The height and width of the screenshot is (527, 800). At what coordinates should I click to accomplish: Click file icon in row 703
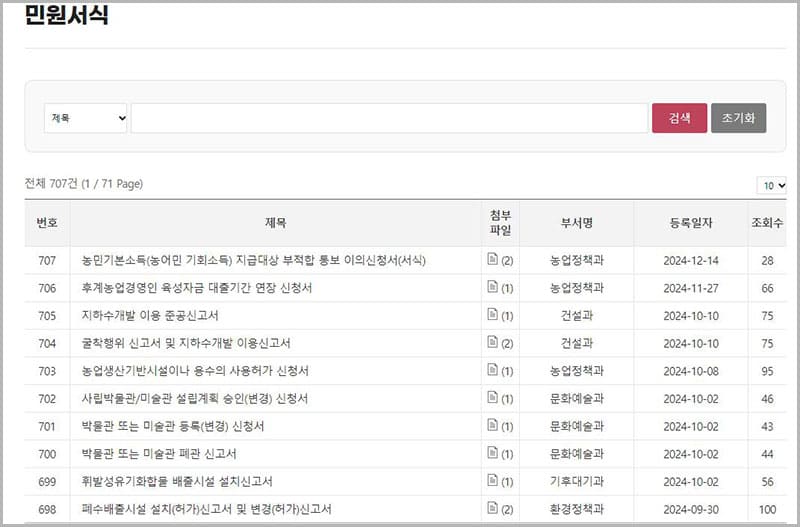(x=492, y=371)
